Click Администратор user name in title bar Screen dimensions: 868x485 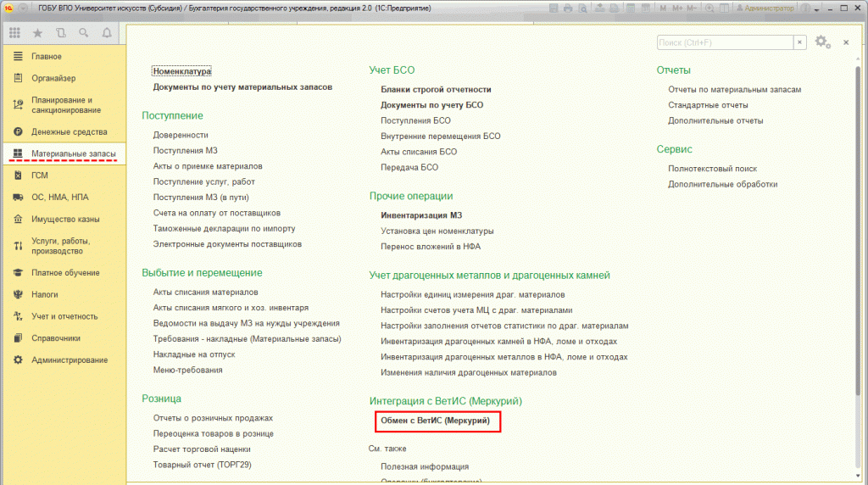[x=771, y=7]
